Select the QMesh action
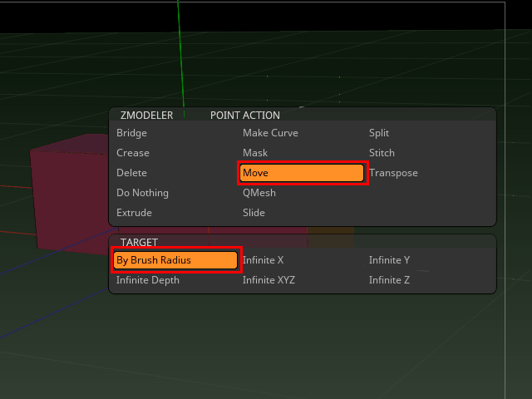 point(259,193)
